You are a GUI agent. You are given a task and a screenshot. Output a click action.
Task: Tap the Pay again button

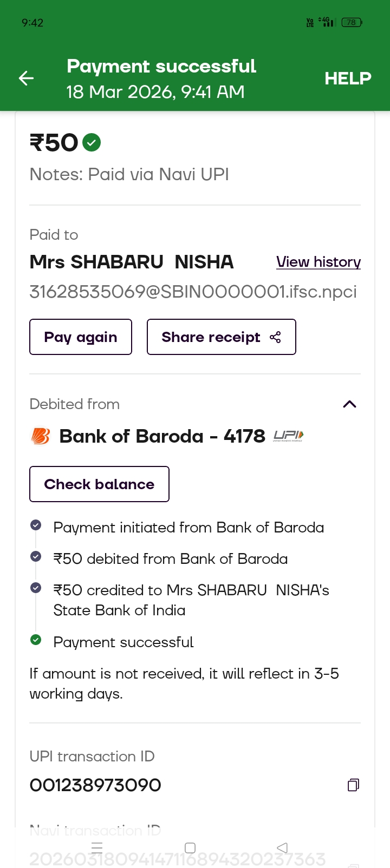81,337
